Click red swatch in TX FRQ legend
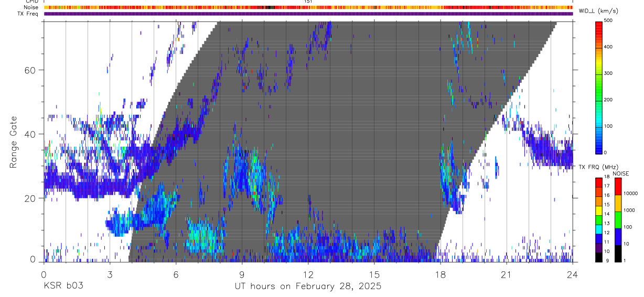644x297 pixels. 599,182
